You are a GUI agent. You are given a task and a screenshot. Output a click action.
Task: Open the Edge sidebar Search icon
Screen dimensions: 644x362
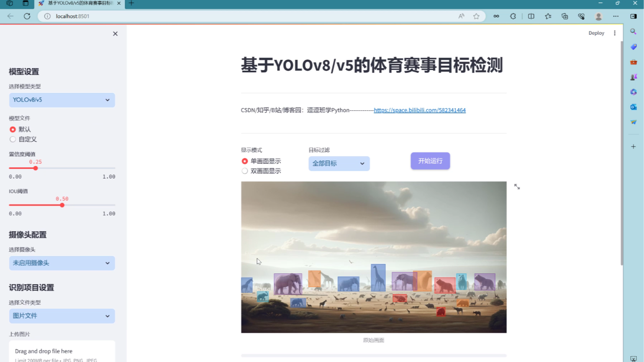click(634, 32)
